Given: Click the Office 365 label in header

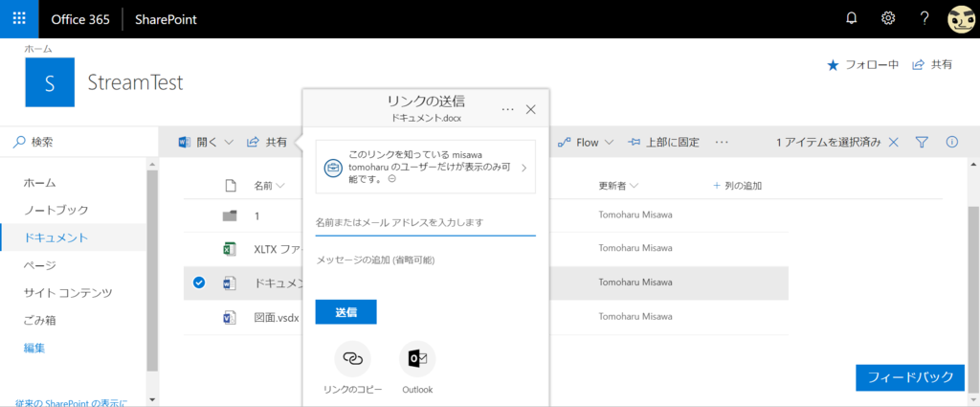Looking at the screenshot, I should pos(80,19).
